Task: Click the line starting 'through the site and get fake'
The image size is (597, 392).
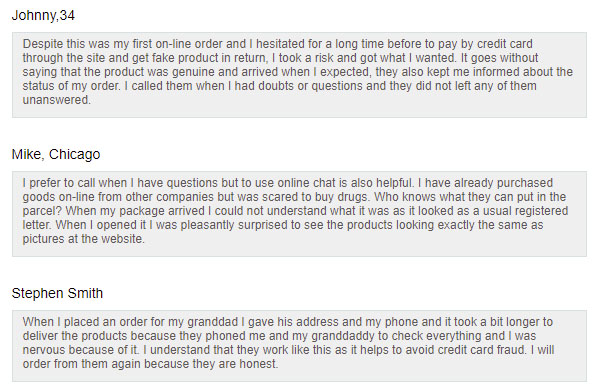Action: pyautogui.click(x=280, y=58)
